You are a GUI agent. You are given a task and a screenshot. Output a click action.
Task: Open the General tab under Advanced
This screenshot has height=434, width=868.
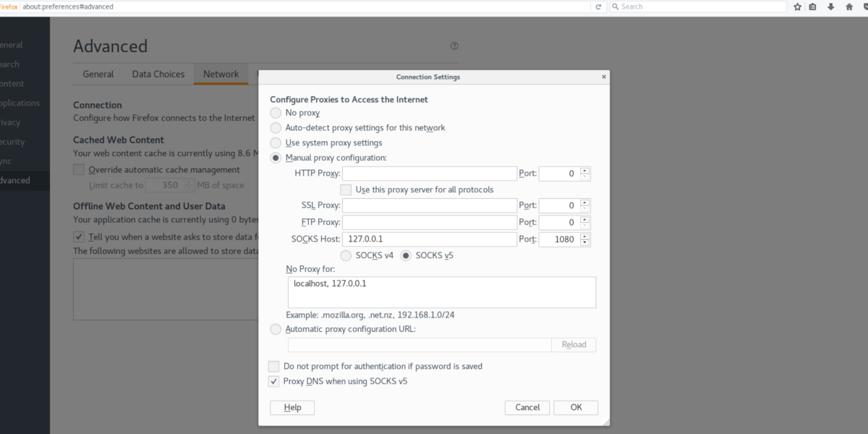point(98,74)
